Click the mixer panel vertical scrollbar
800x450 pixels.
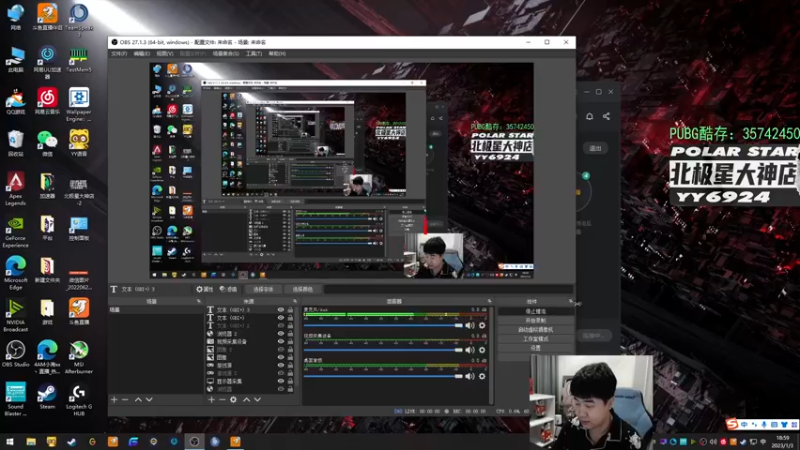(491, 355)
